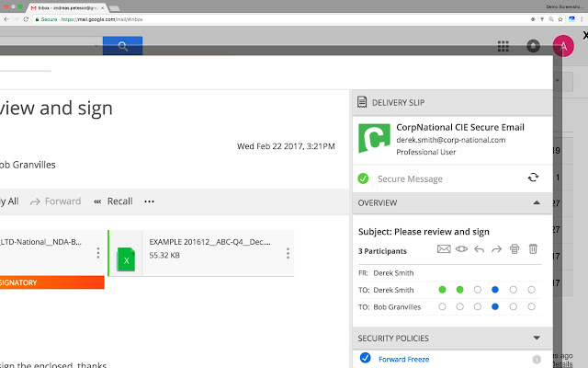Open the Google apps grid icon
Screen dimensions: 588x368
[503, 47]
